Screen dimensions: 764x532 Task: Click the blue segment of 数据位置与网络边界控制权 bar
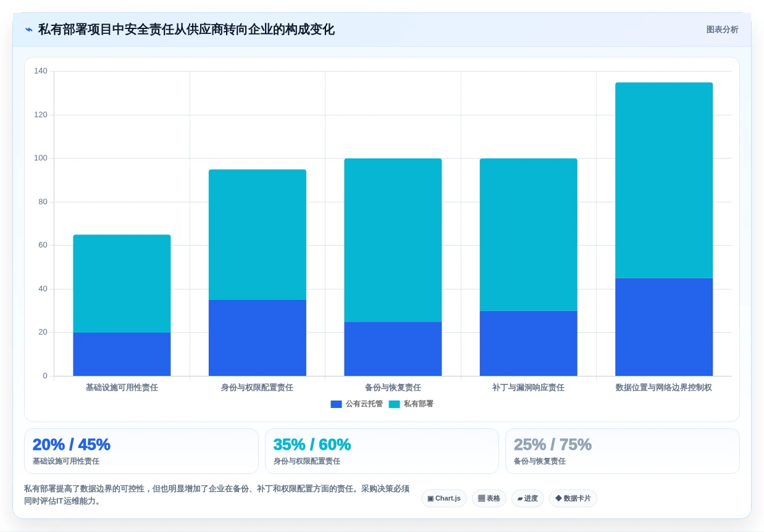664,327
